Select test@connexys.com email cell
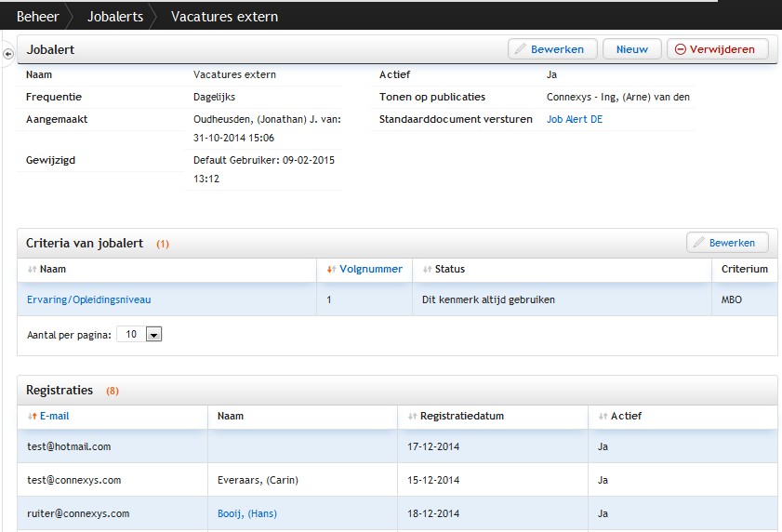Viewport: 782px width, 532px height. pos(73,480)
